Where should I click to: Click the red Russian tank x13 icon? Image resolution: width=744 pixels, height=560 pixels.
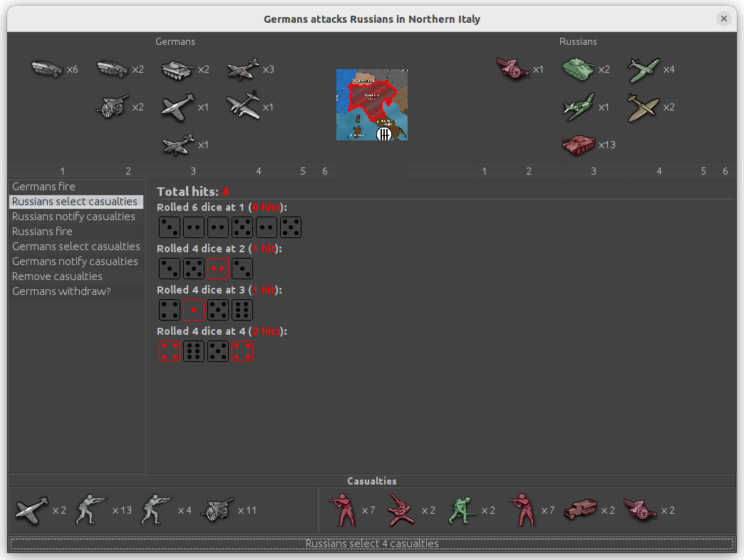(578, 145)
